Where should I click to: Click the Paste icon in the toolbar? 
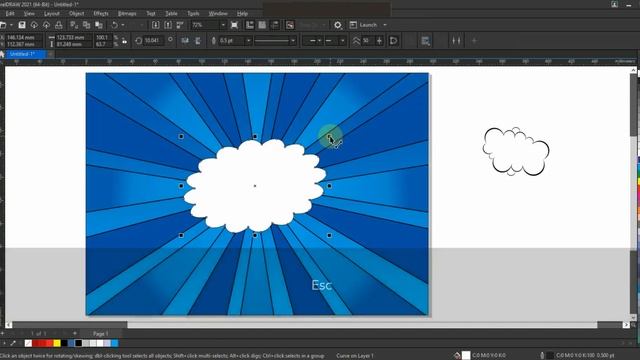click(99, 25)
